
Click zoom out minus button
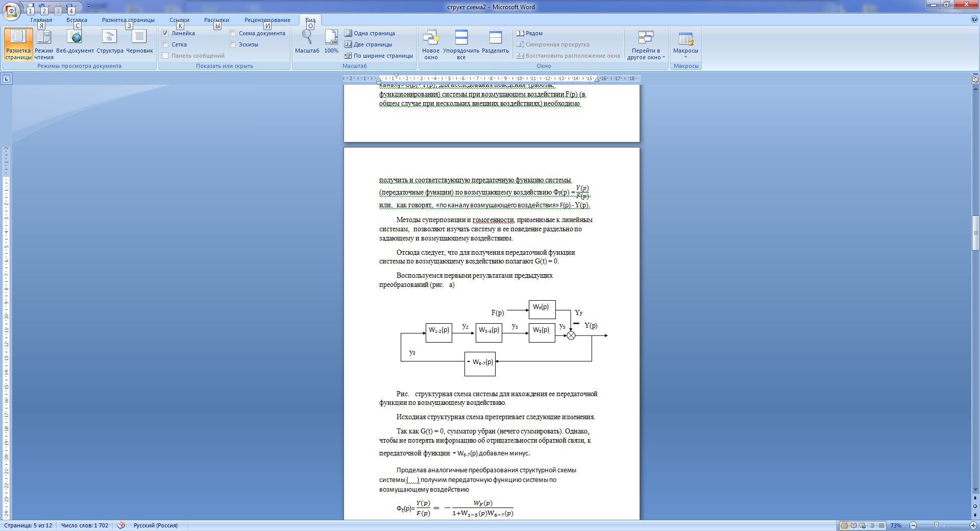click(913, 525)
